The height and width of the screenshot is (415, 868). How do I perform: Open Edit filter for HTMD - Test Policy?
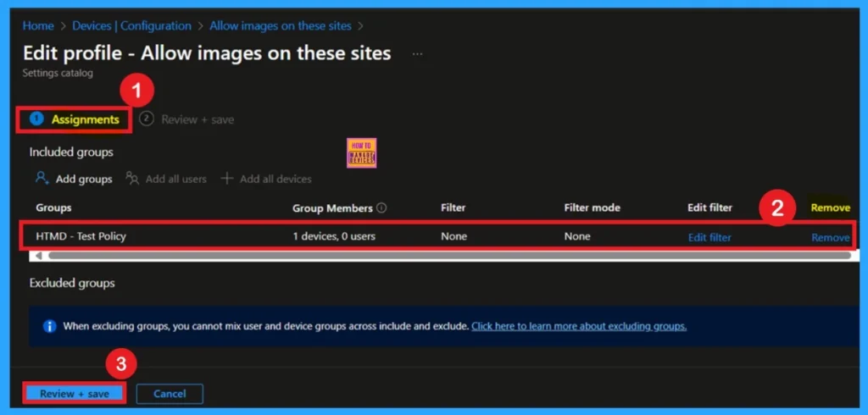(709, 237)
